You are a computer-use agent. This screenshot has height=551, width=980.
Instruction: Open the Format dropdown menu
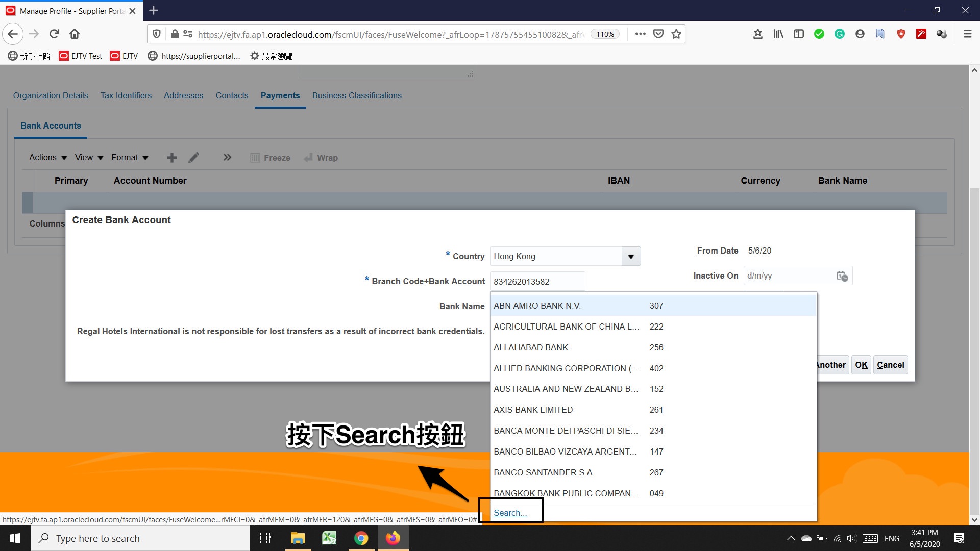pos(130,158)
